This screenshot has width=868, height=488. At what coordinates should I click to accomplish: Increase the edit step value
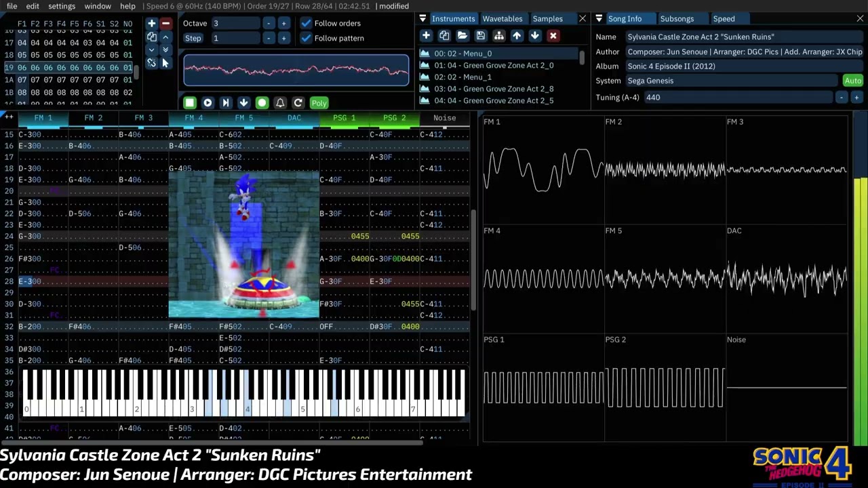coord(283,38)
